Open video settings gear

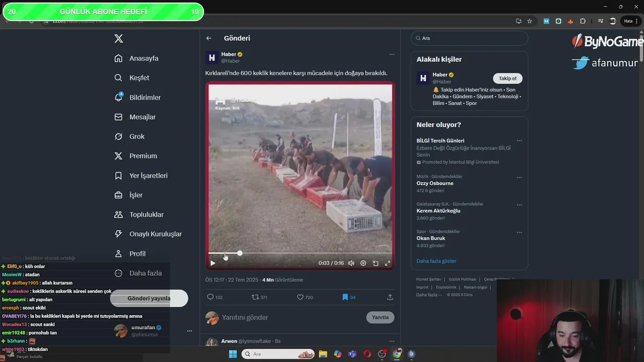pos(363,263)
